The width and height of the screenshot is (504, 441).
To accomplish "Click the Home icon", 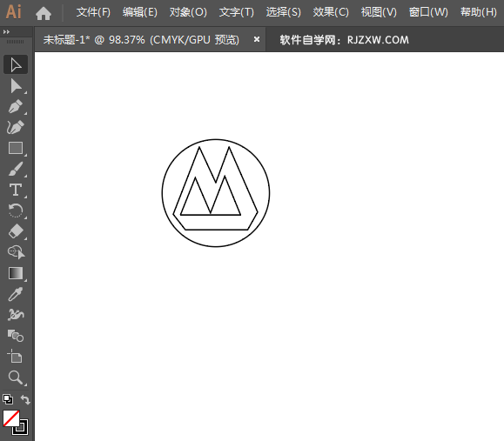I will tap(44, 13).
